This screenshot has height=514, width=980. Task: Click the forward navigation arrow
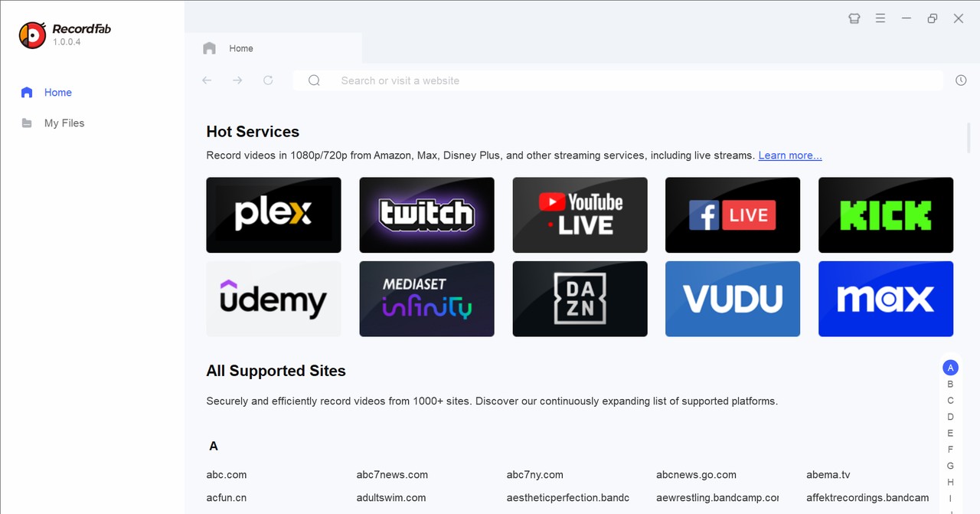(x=237, y=80)
